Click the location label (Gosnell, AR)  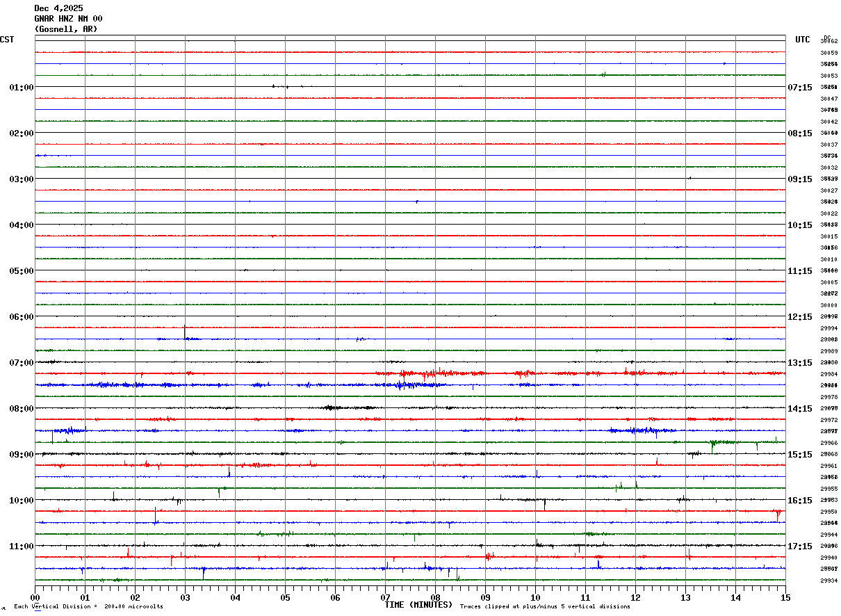[x=66, y=29]
